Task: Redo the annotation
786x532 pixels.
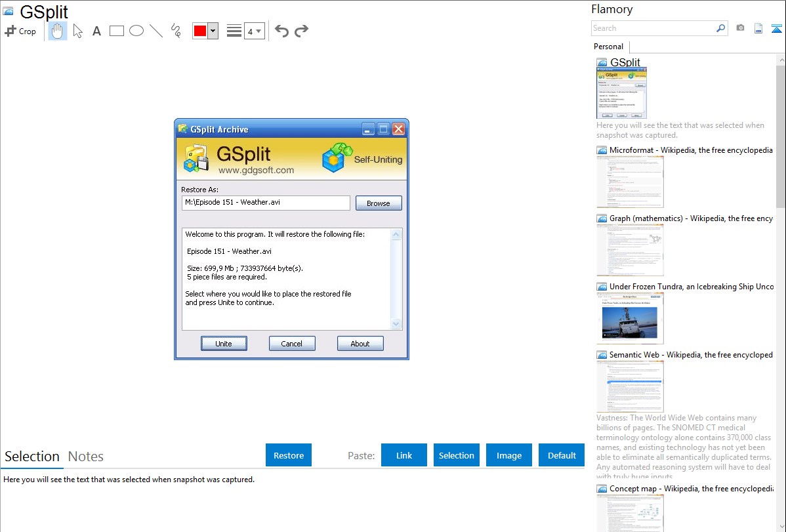Action: click(301, 31)
